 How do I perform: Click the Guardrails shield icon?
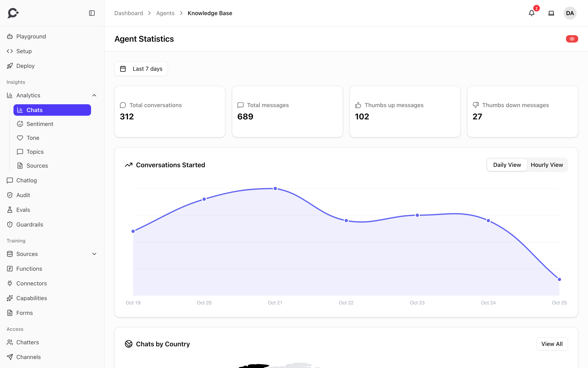coord(10,224)
